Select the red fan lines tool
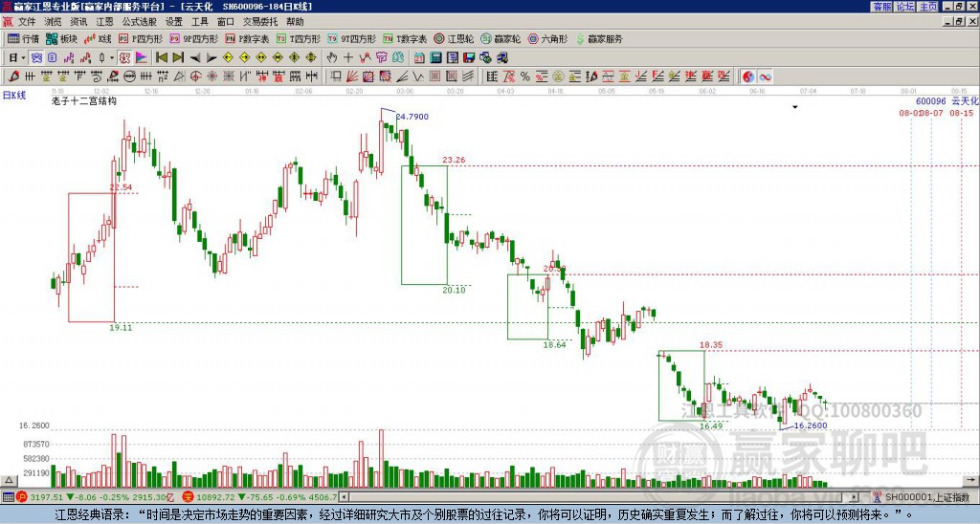 pyautogui.click(x=352, y=76)
